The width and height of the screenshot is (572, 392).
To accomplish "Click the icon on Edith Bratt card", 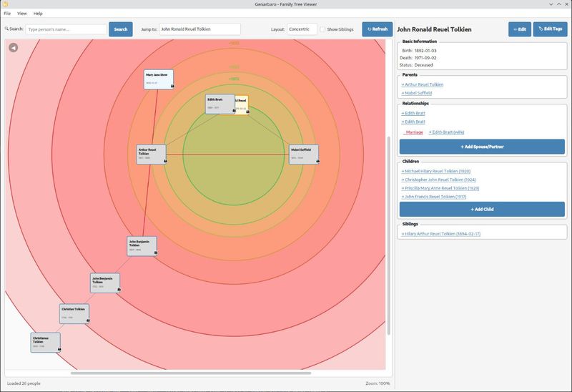I will click(x=233, y=111).
